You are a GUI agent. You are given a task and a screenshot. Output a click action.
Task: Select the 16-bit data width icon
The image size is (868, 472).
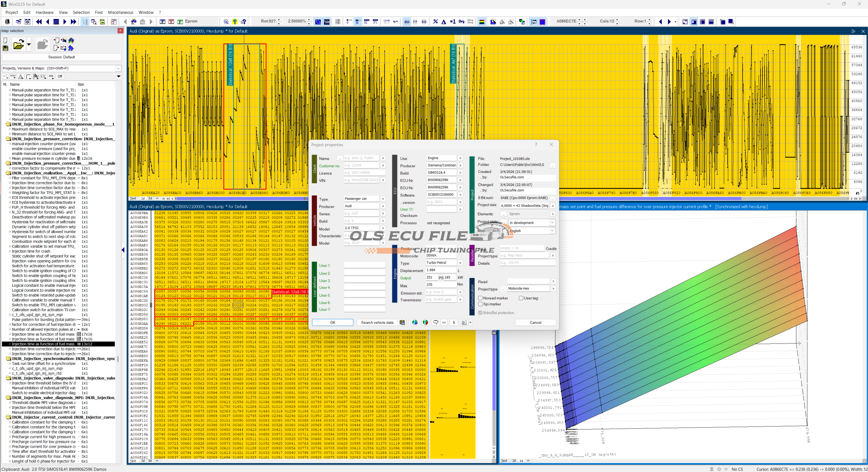coord(358,22)
